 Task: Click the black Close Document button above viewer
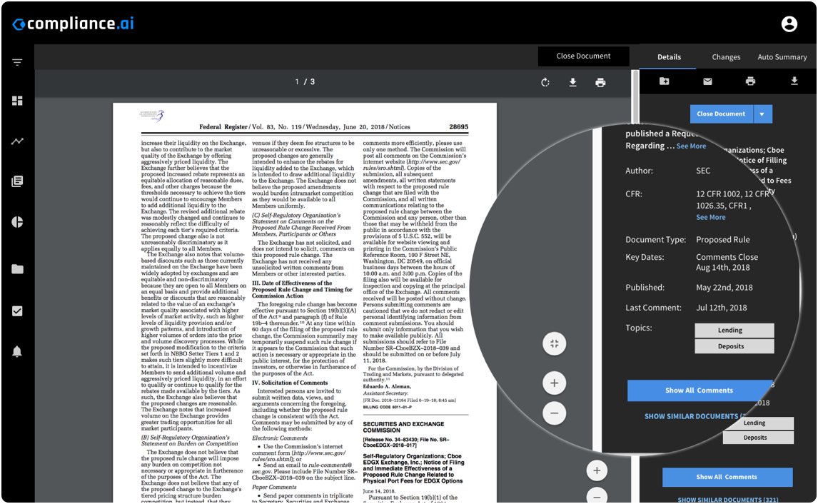(583, 56)
